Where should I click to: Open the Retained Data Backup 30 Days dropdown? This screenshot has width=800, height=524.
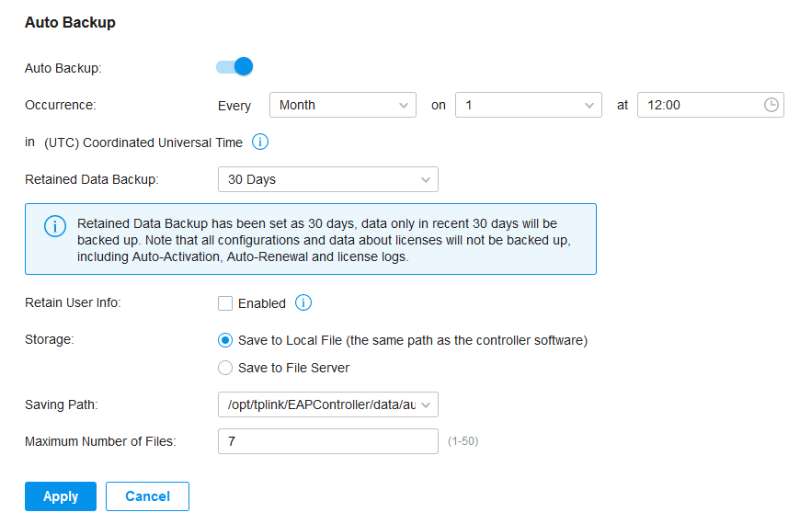pos(328,180)
